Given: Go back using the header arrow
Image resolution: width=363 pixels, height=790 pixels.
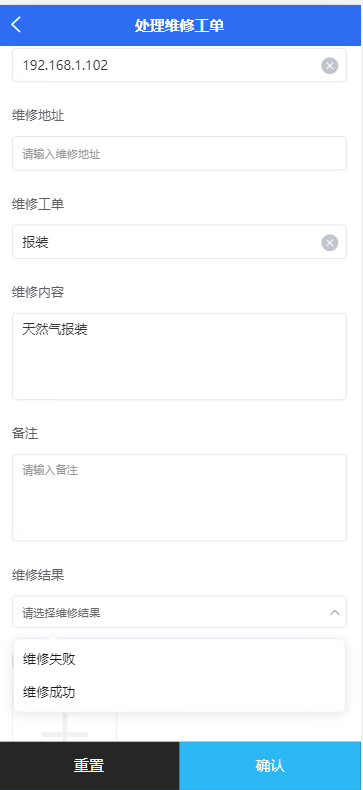Looking at the screenshot, I should [x=16, y=25].
